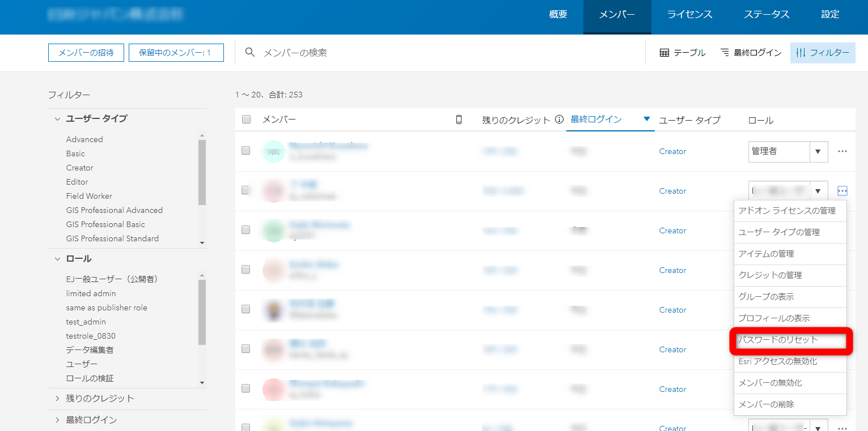Image resolution: width=868 pixels, height=431 pixels.
Task: Open the ライセンス tab
Action: coord(689,15)
